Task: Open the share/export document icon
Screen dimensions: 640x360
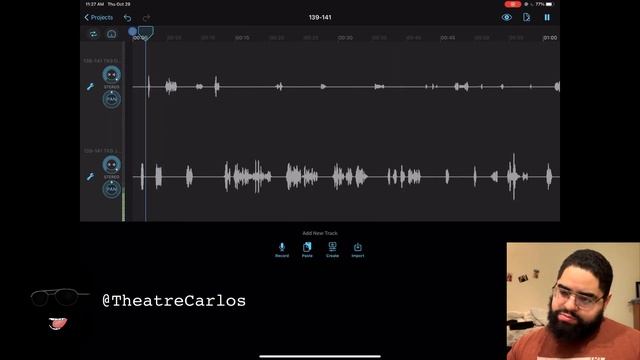Action: click(527, 17)
